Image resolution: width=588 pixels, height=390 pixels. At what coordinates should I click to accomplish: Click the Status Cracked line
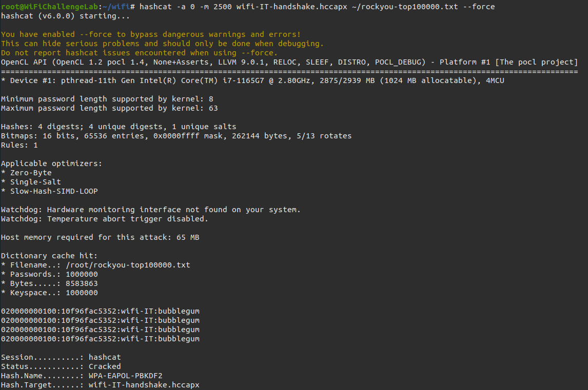(61, 366)
